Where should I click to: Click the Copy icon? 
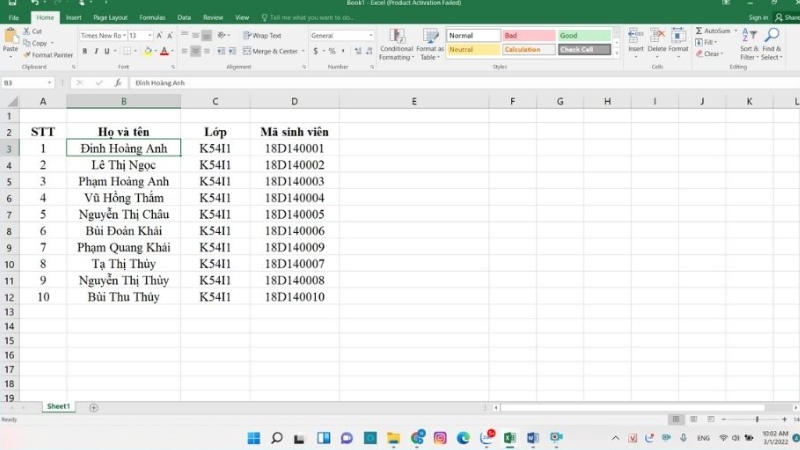[27, 43]
